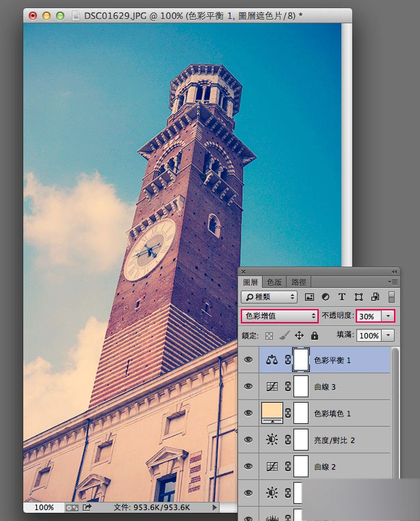Click the 色彩填色 1 color swatch thumbnail
This screenshot has width=420, height=521.
pyautogui.click(x=272, y=413)
